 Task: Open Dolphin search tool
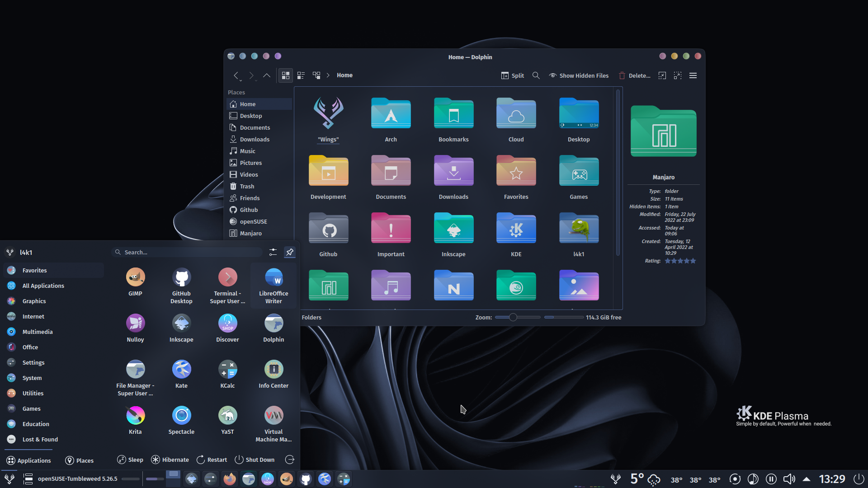[536, 75]
